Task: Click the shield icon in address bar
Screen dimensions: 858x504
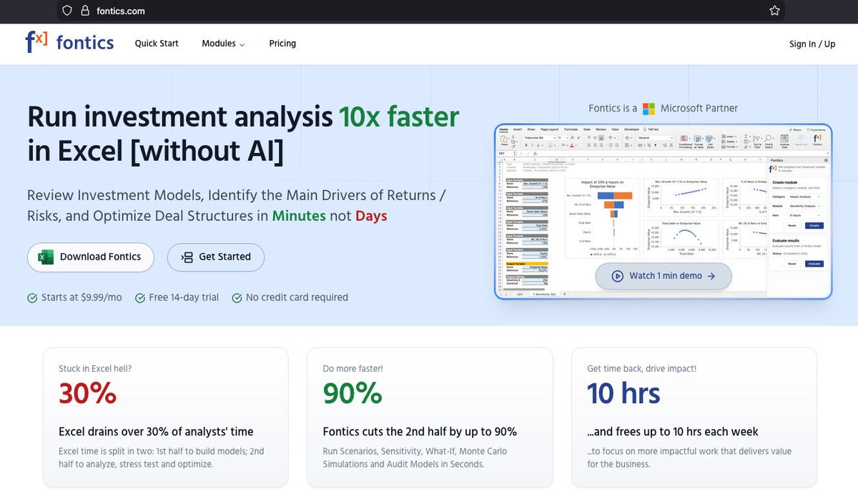Action: [x=67, y=11]
